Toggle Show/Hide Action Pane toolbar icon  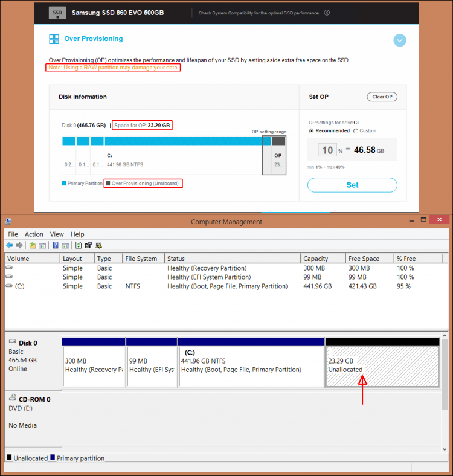(x=65, y=245)
